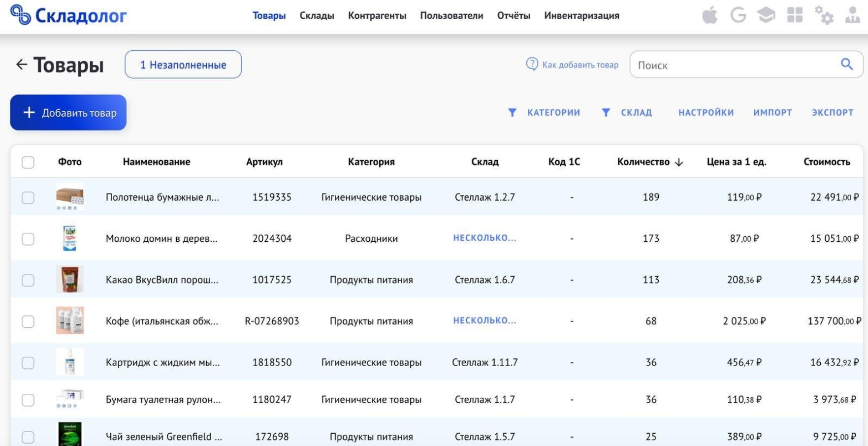Open the Инвентаризация menu item
868x446 pixels.
581,16
